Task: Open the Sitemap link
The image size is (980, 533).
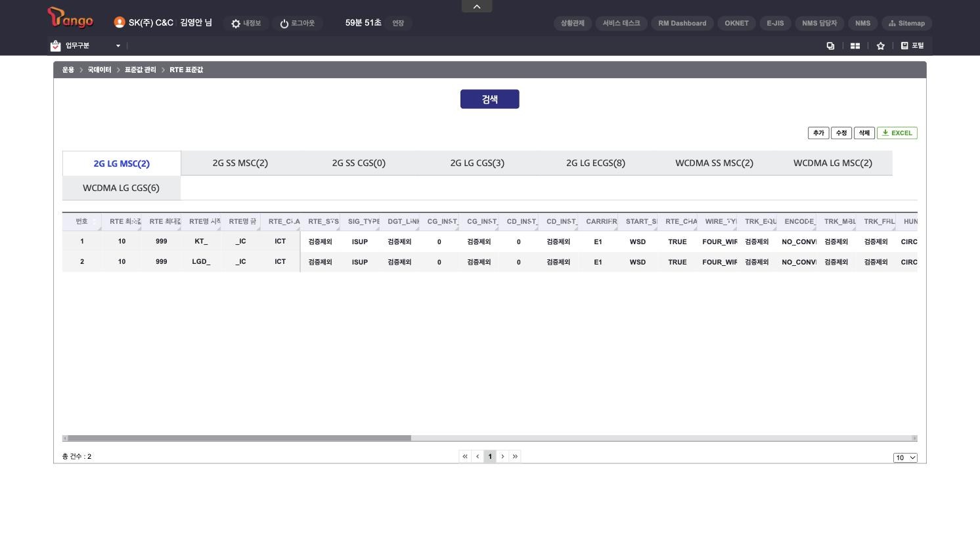Action: point(906,23)
